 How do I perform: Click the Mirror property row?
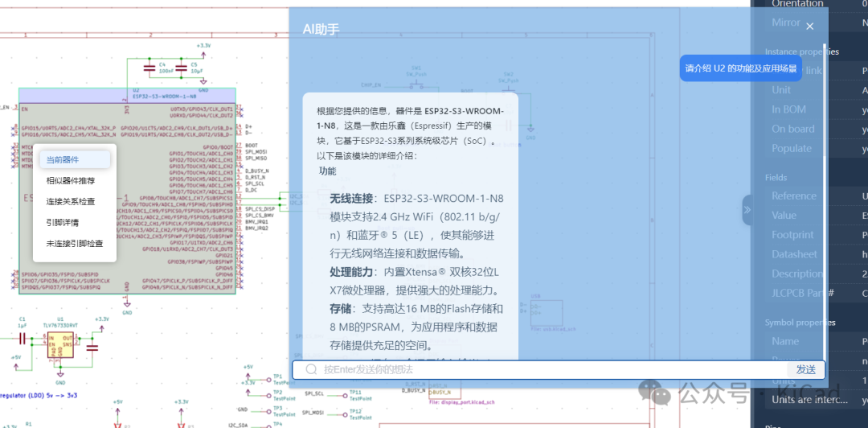click(x=817, y=23)
